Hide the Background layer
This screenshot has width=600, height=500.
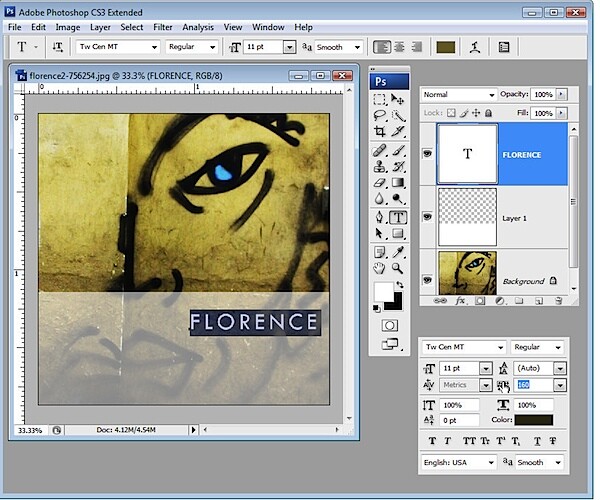[x=427, y=280]
